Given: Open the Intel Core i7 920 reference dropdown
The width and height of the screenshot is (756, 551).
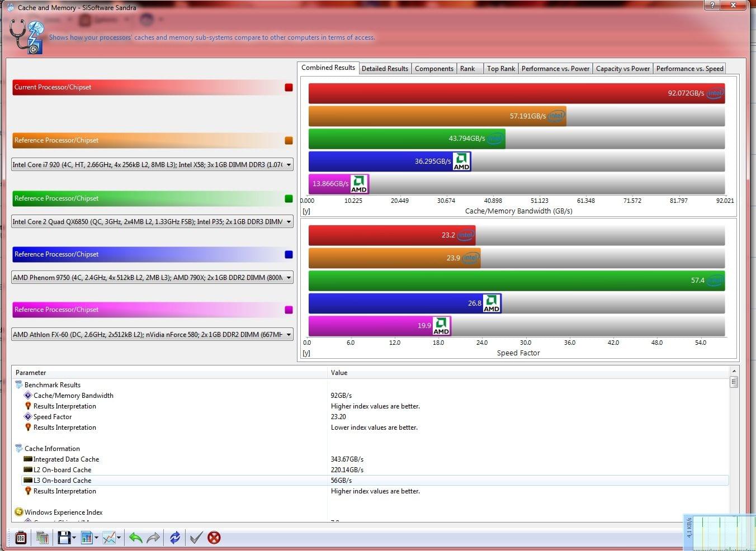Looking at the screenshot, I should (152, 165).
